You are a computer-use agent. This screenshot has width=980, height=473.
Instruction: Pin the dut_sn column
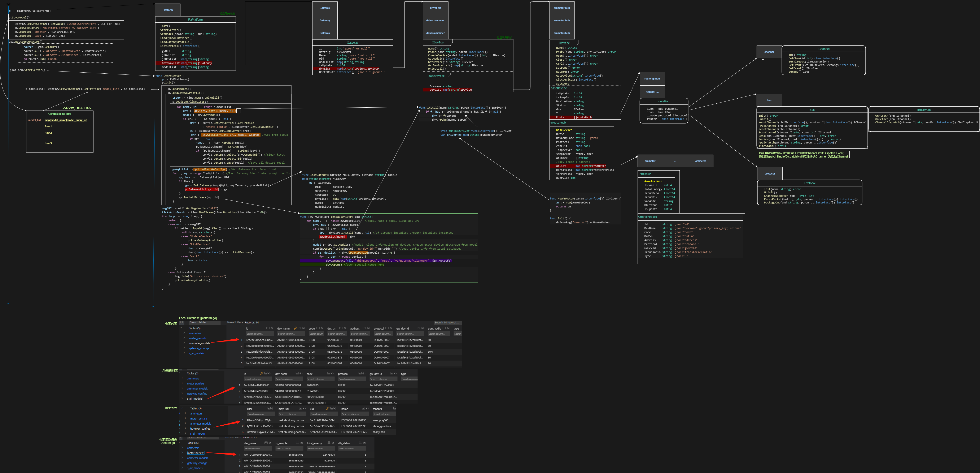(x=345, y=328)
